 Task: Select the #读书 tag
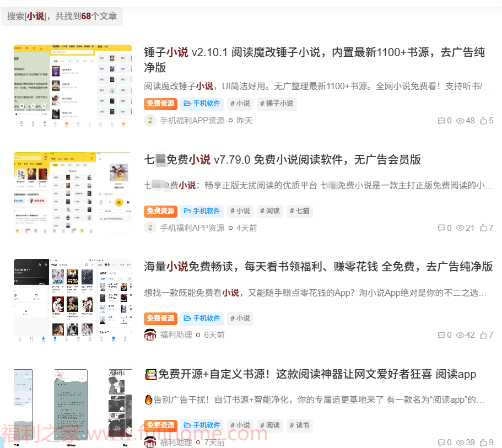pyautogui.click(x=299, y=425)
